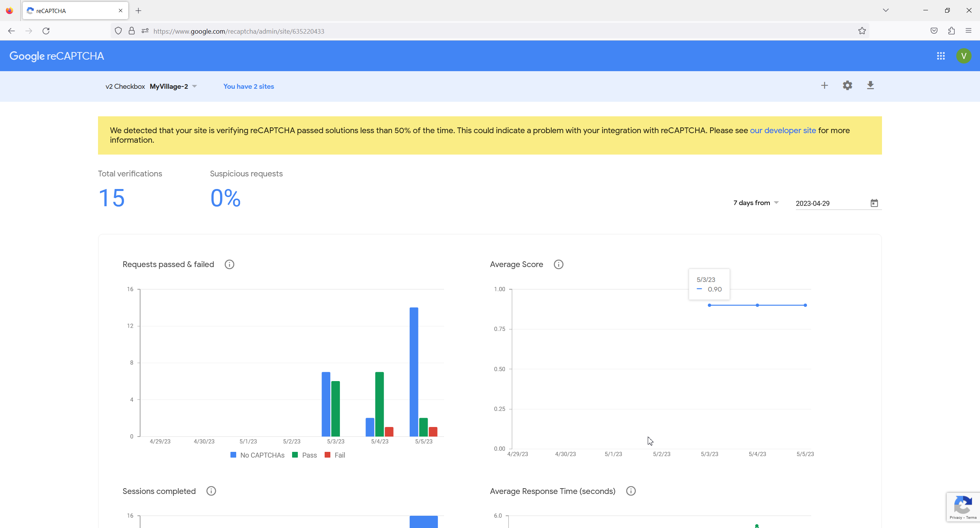
Task: Show info for Requests passed & failed
Action: [229, 264]
